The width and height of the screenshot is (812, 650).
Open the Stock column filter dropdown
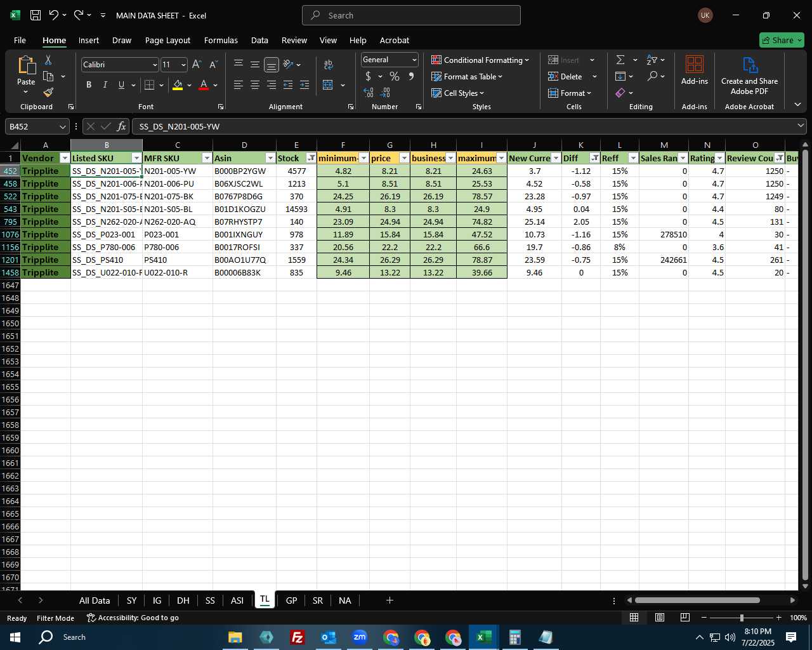pyautogui.click(x=311, y=158)
